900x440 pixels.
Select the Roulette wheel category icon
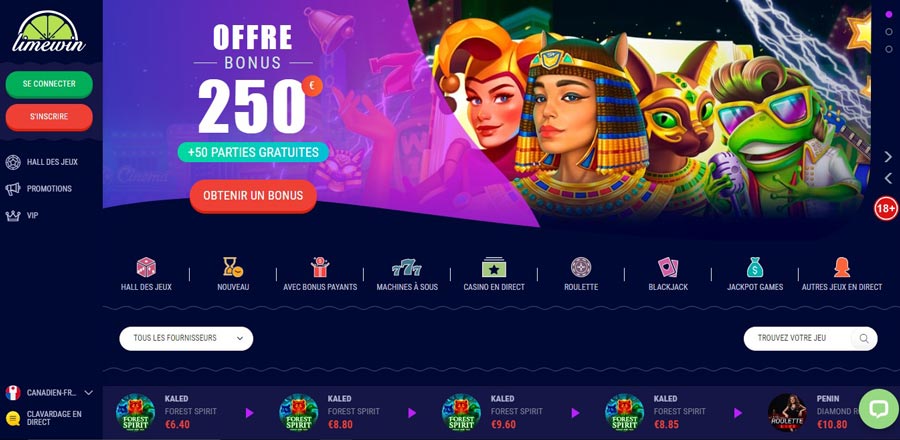tap(581, 267)
